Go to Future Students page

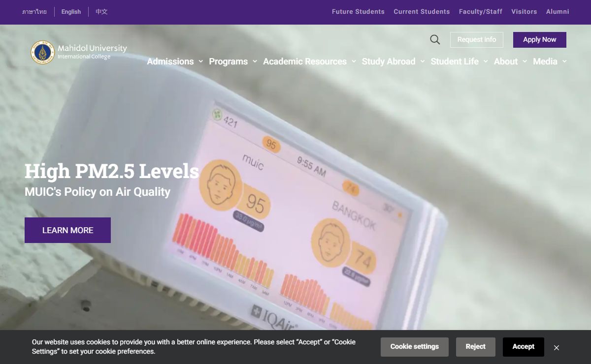click(358, 12)
